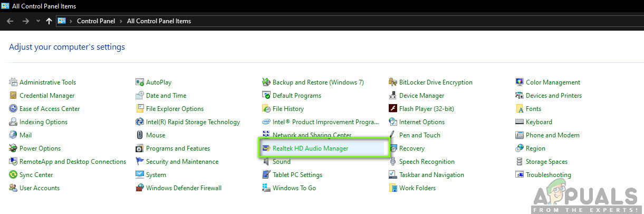
Task: Open the Security and Maintenance flag icon
Action: click(140, 162)
